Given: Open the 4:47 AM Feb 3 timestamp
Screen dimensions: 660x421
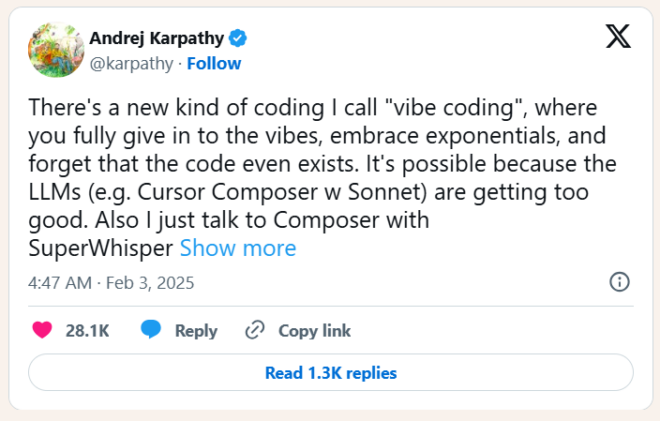Looking at the screenshot, I should [111, 283].
